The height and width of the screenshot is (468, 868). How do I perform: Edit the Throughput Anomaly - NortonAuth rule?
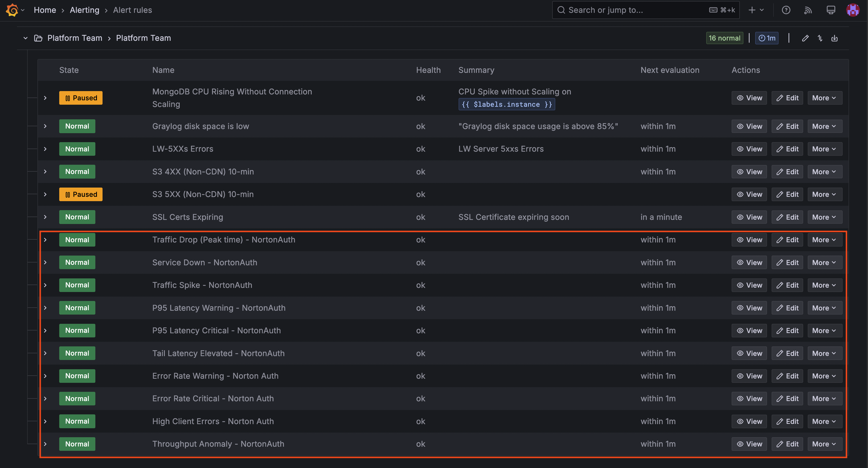tap(787, 444)
